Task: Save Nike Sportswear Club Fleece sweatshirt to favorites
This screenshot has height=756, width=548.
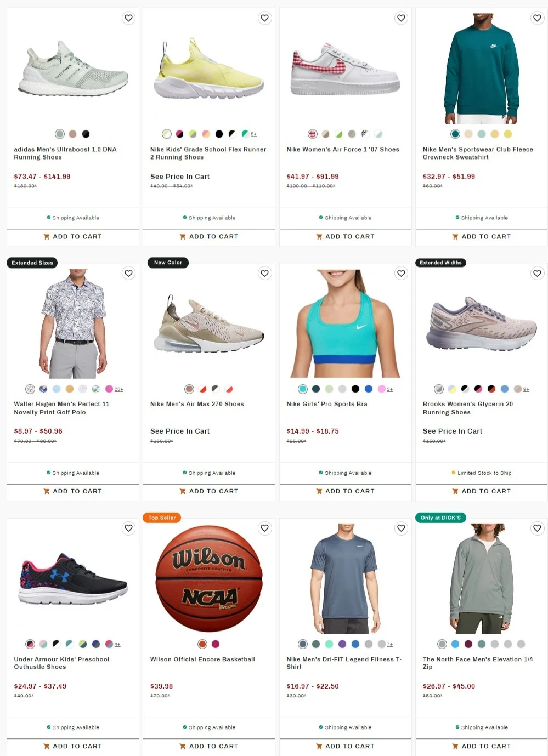Action: coord(537,18)
